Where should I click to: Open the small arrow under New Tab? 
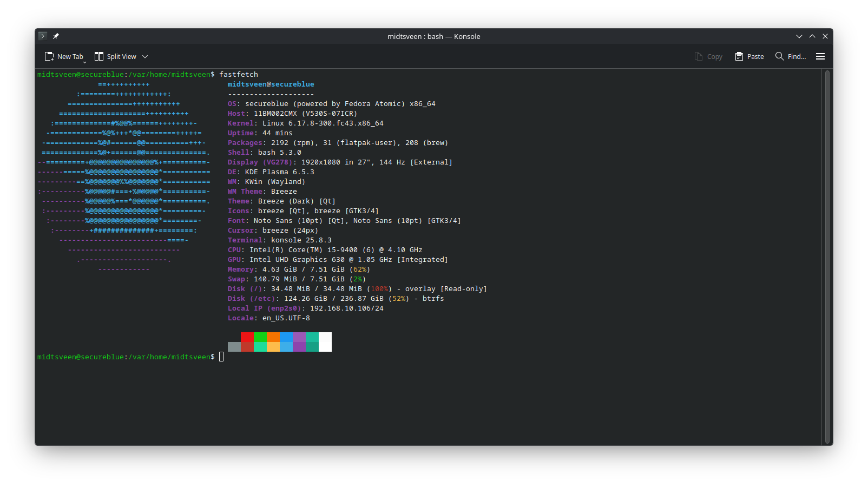(x=84, y=62)
